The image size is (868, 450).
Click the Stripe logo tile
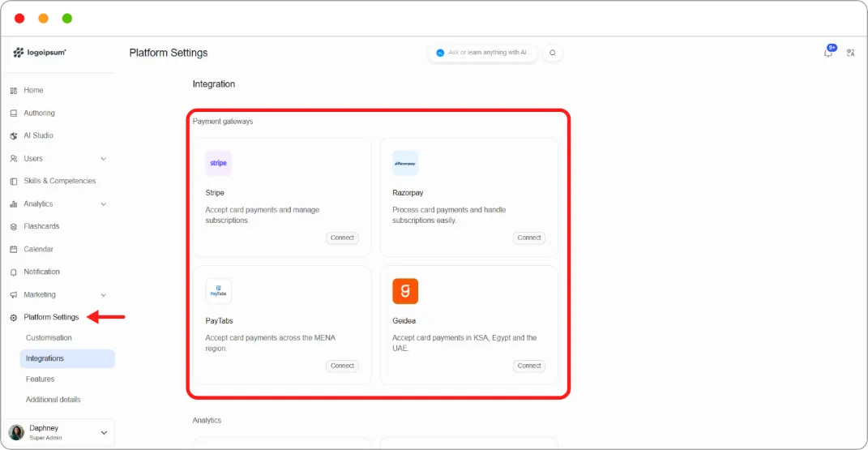coord(218,163)
